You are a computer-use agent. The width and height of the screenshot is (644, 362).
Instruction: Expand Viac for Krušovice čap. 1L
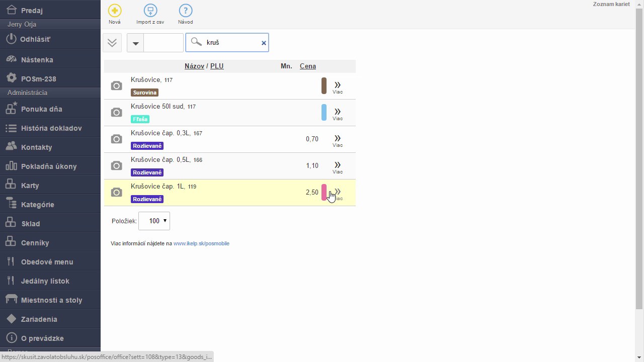point(338,194)
